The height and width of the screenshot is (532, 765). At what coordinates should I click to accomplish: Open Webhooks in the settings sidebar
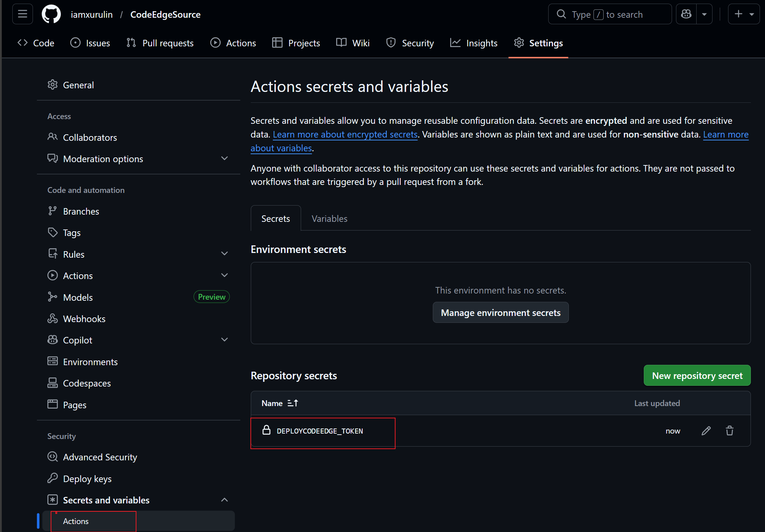click(84, 319)
